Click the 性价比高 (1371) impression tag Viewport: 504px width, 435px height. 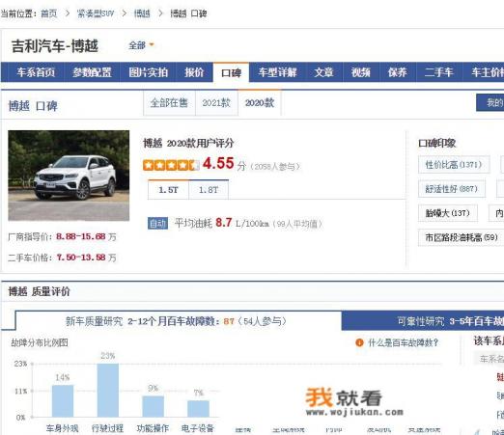coord(454,165)
